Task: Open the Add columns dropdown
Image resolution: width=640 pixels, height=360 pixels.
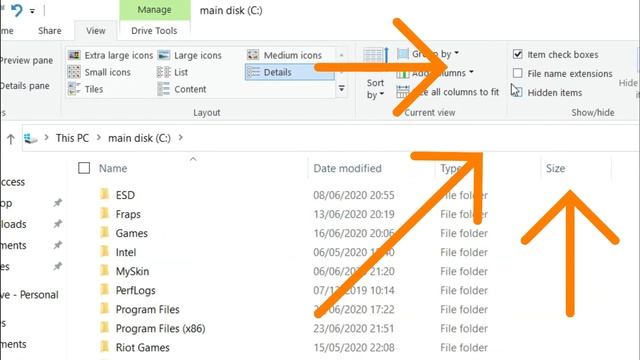Action: (435, 73)
